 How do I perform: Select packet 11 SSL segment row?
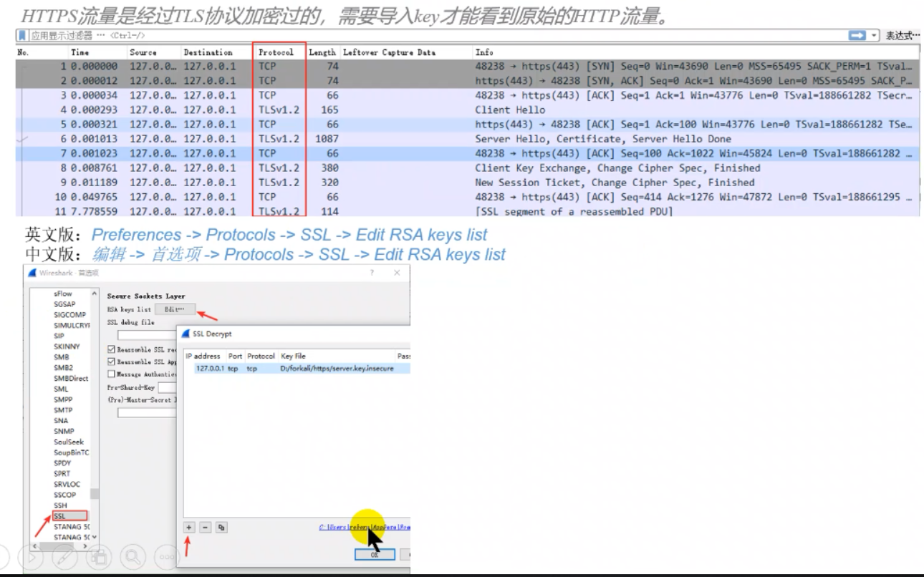pos(468,211)
